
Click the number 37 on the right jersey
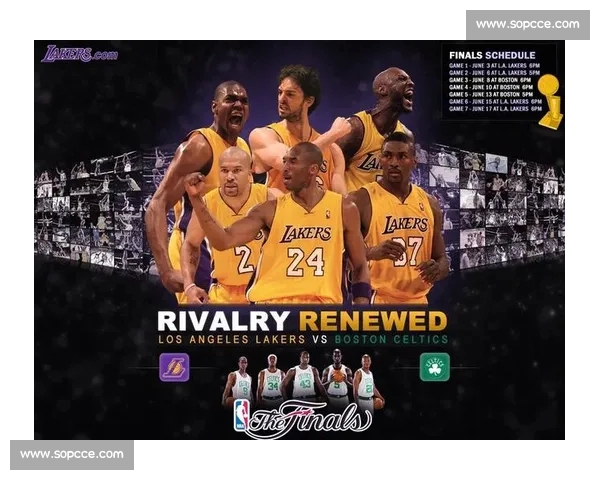click(408, 251)
